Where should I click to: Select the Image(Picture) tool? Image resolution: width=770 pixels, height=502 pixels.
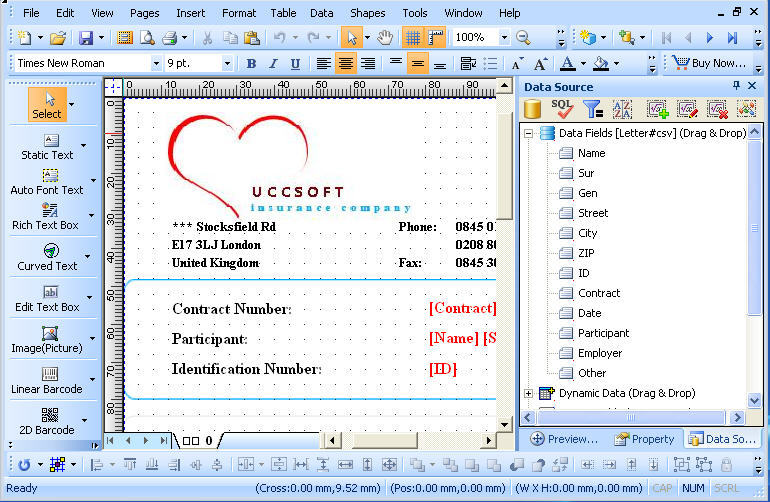[47, 340]
